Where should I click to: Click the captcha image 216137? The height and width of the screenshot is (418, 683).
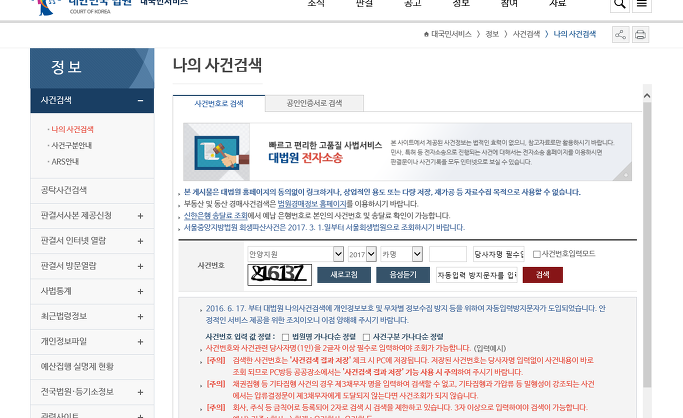point(280,275)
